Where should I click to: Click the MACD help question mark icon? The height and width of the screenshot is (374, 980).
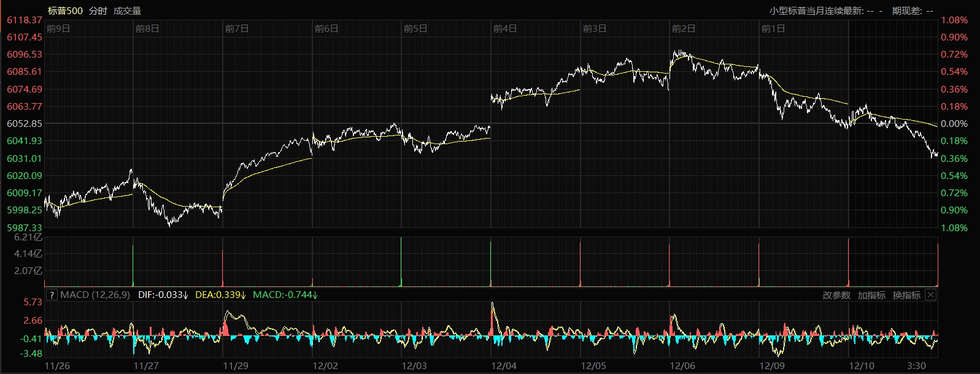click(52, 295)
